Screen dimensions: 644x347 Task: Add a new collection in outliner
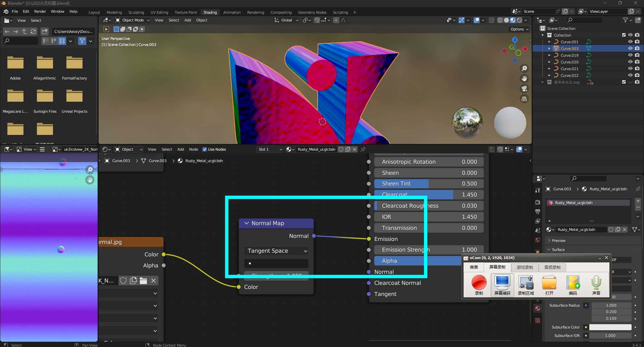pos(638,20)
